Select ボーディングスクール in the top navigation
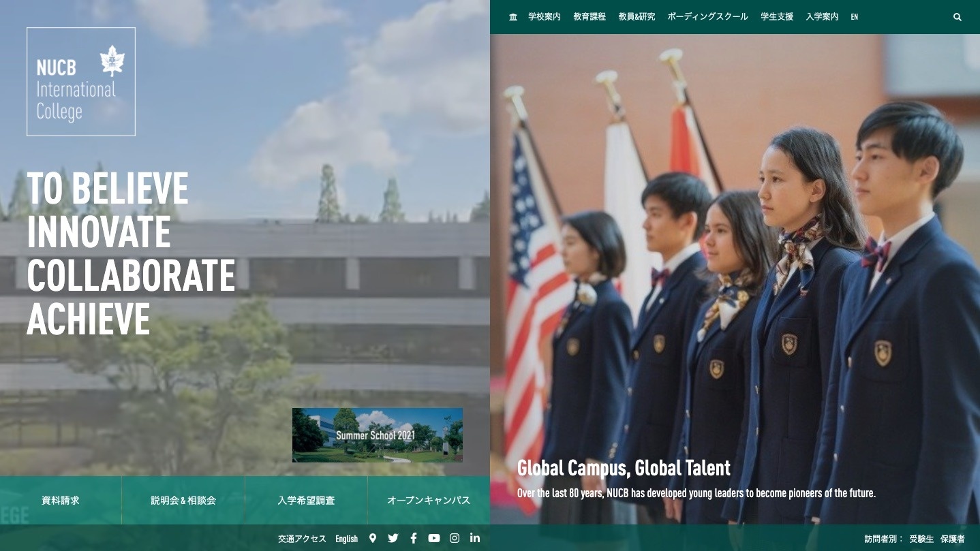The width and height of the screenshot is (980, 551). click(707, 17)
